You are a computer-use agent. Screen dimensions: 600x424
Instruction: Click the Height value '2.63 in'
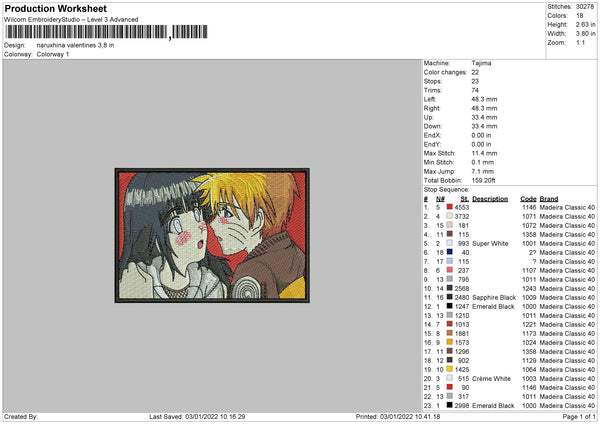point(585,24)
